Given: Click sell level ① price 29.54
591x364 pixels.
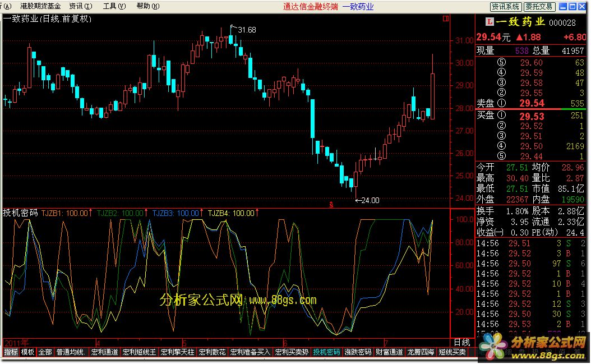Looking at the screenshot, I should [x=532, y=103].
